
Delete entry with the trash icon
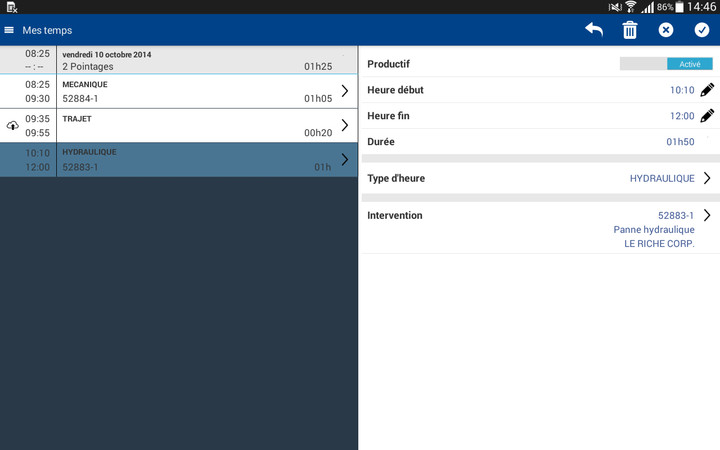coord(630,30)
